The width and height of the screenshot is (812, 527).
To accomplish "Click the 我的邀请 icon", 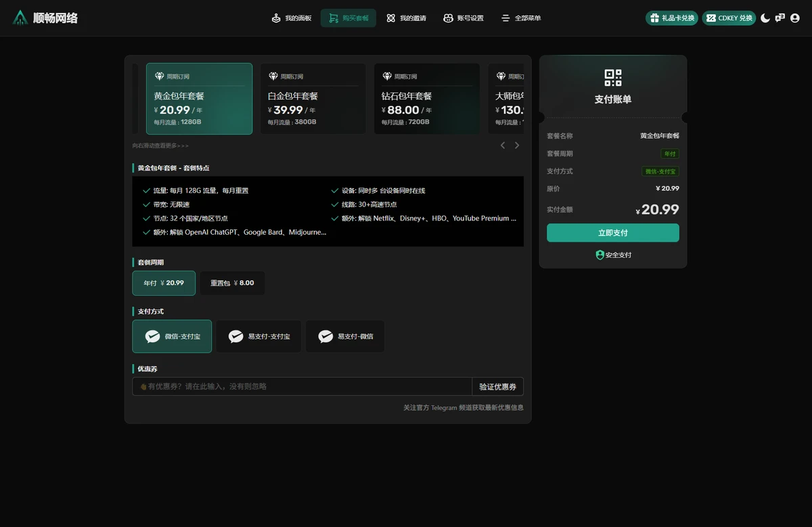I will (x=390, y=18).
